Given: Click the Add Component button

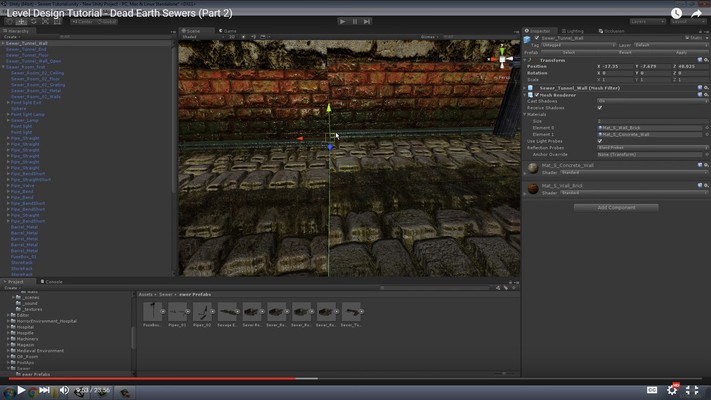Looking at the screenshot, I should coord(616,208).
